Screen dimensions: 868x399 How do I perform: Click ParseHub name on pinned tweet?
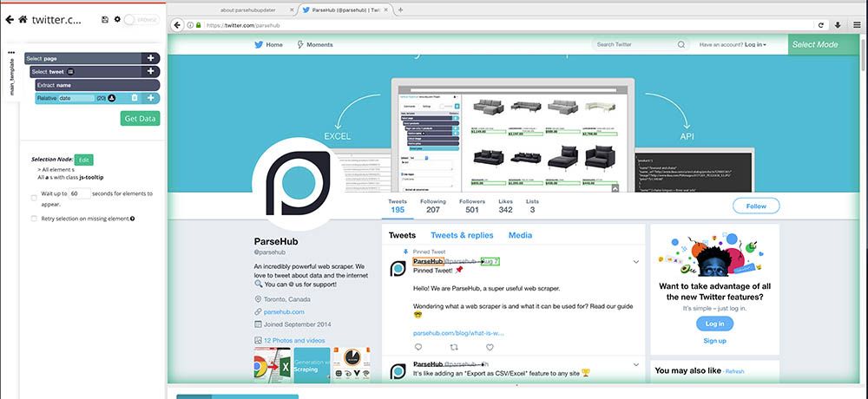pos(428,261)
